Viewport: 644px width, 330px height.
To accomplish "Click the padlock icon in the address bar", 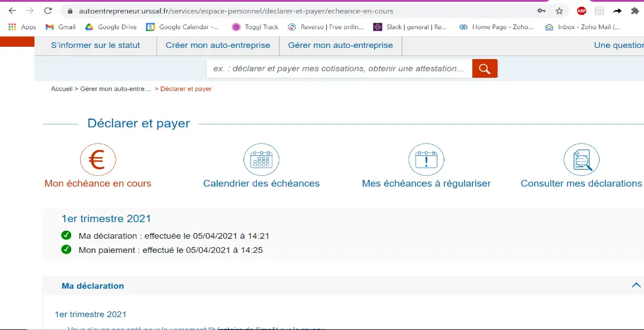I will click(x=70, y=11).
